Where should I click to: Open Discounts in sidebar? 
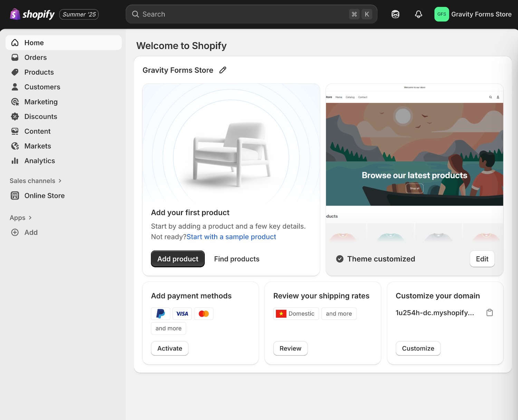coord(64,116)
